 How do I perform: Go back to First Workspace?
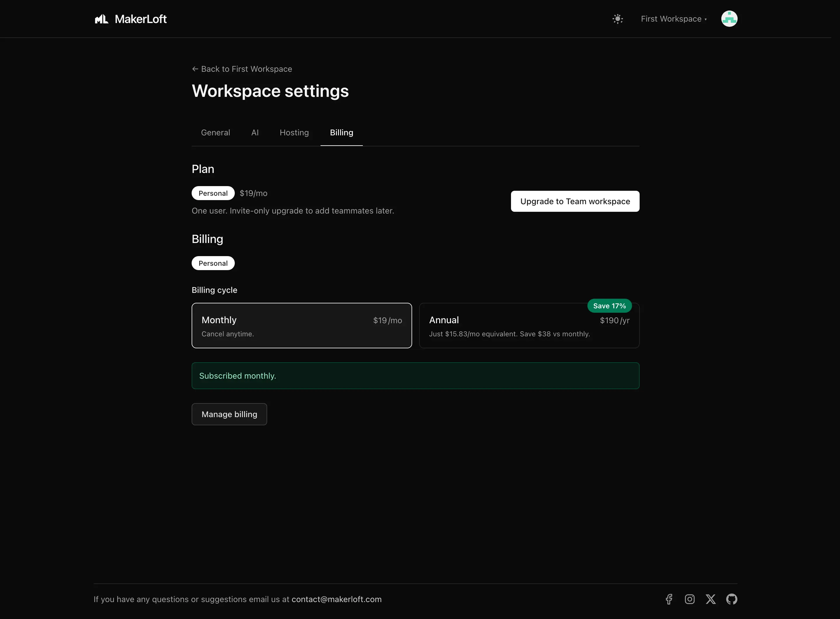click(242, 69)
